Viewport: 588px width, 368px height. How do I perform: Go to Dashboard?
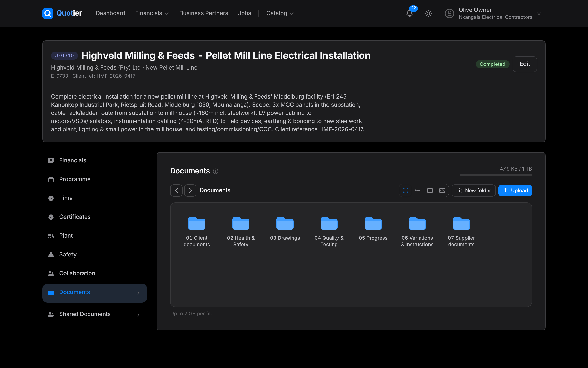point(110,13)
